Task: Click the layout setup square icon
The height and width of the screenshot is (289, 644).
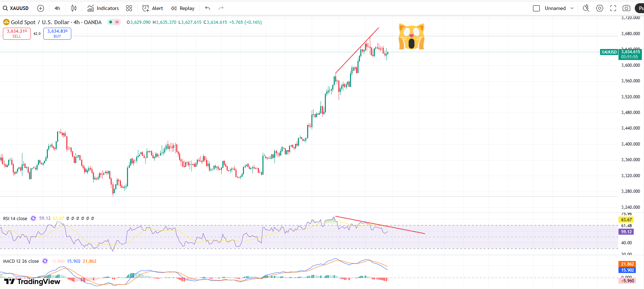Action: [536, 8]
